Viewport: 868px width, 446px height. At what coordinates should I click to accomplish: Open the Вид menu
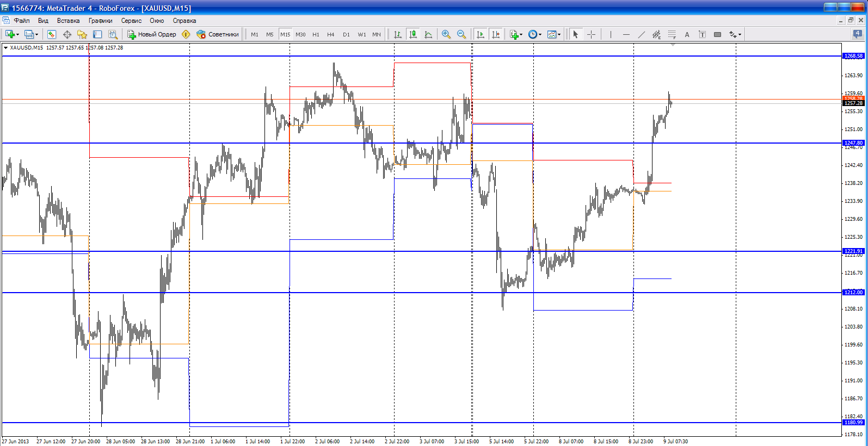tap(43, 21)
